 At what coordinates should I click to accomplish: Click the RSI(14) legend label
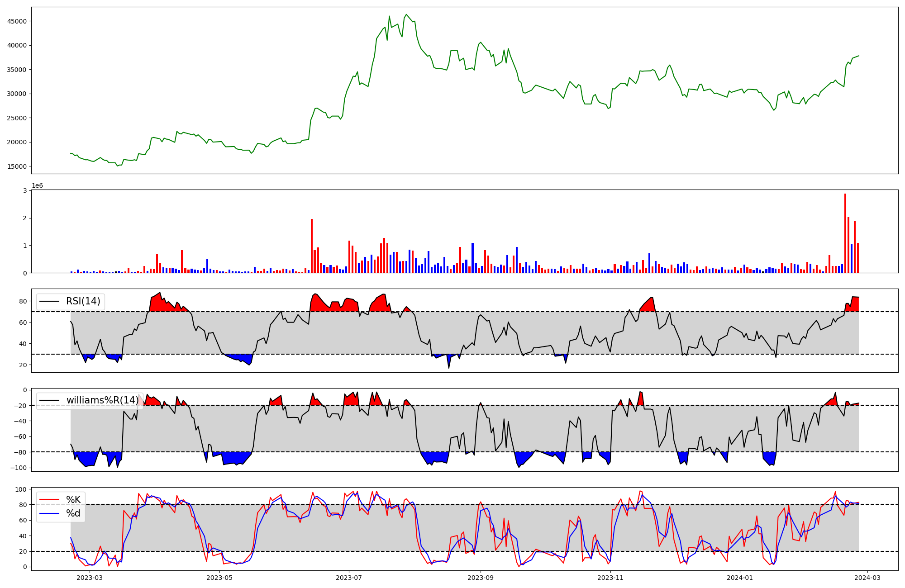pyautogui.click(x=83, y=301)
